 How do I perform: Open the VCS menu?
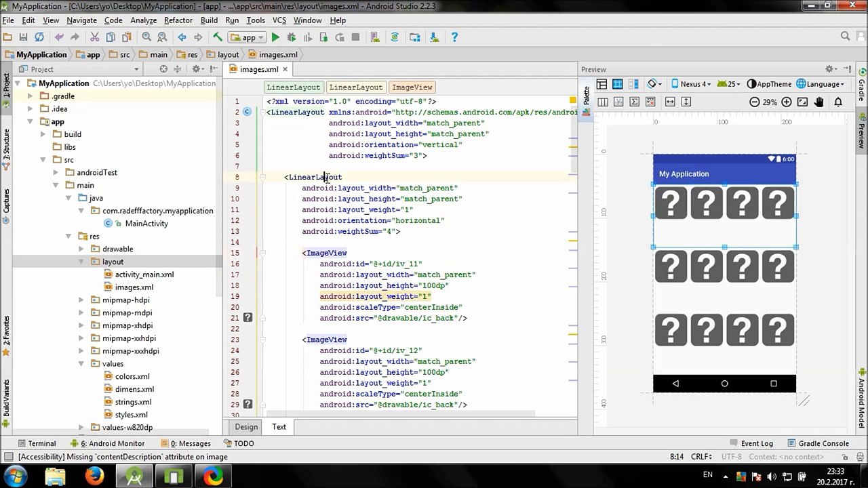pyautogui.click(x=279, y=20)
